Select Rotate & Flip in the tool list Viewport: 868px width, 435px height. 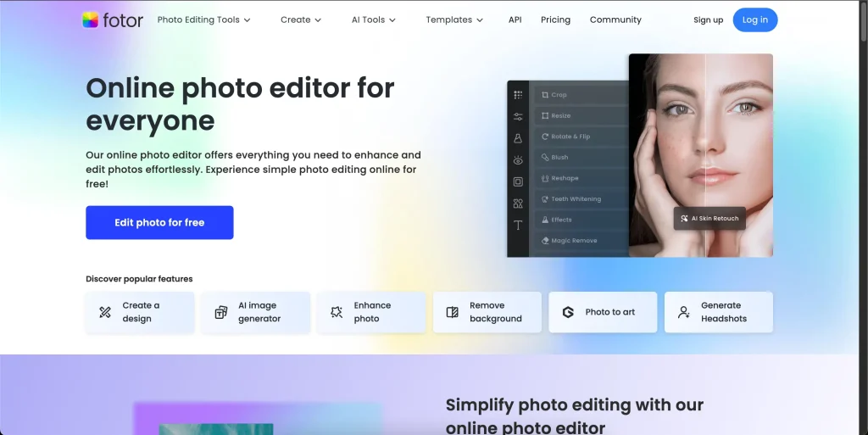pos(581,137)
